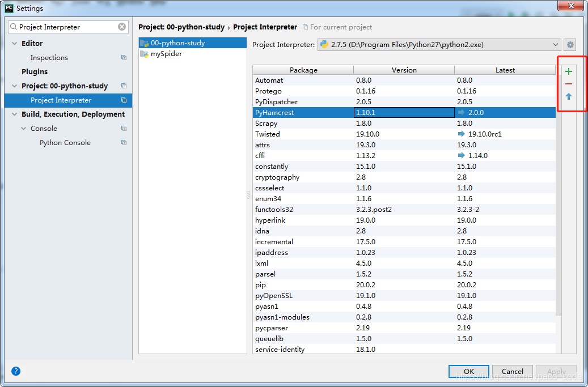Select the constantly package row
The image size is (588, 387).
[404, 167]
